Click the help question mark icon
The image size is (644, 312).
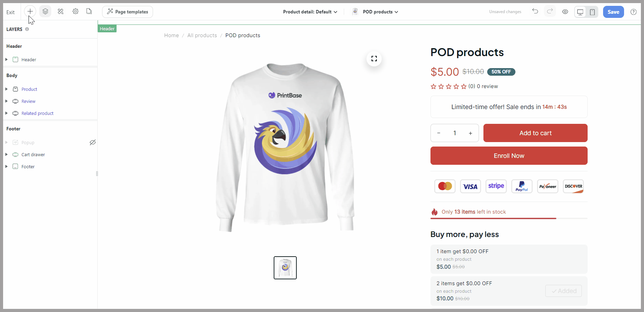tap(633, 12)
